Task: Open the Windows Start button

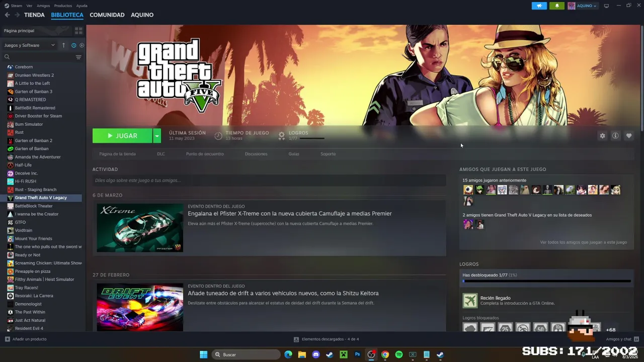Action: tap(203, 354)
